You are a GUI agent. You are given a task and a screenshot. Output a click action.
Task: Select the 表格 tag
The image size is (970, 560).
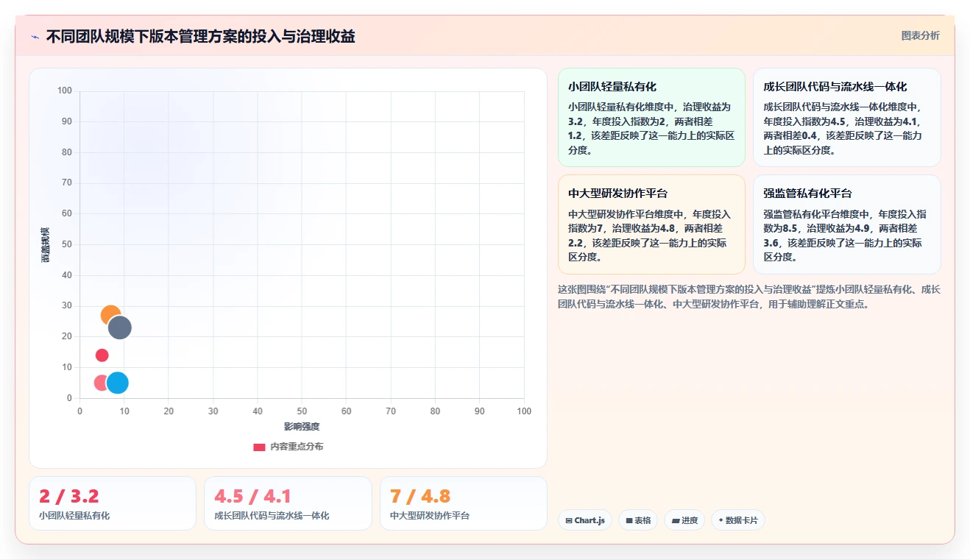[638, 520]
